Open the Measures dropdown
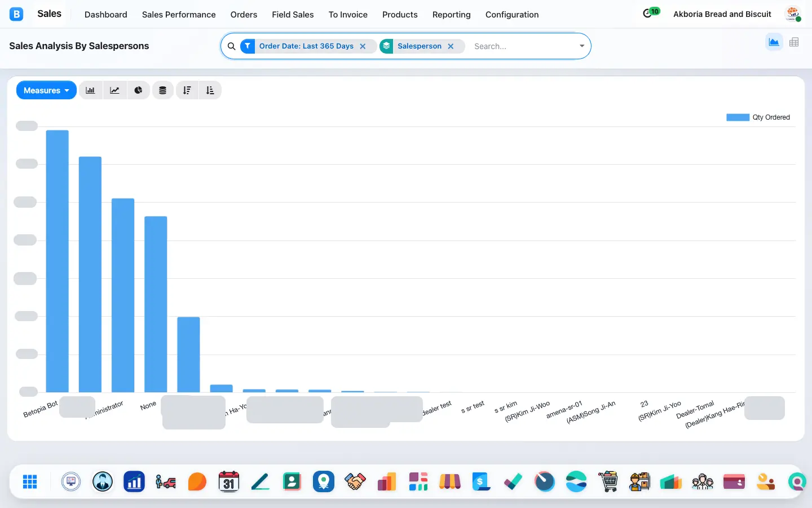 [46, 90]
